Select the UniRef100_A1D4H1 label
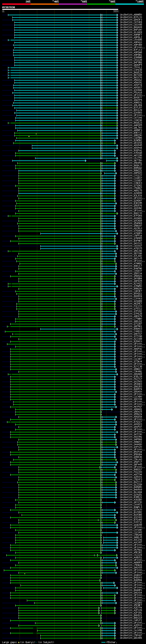 click(x=131, y=218)
